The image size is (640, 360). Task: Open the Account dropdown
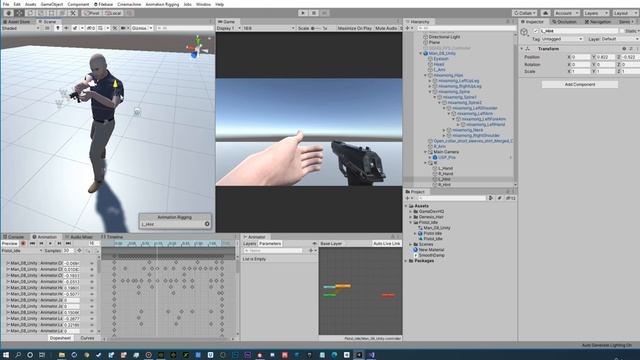tap(567, 13)
